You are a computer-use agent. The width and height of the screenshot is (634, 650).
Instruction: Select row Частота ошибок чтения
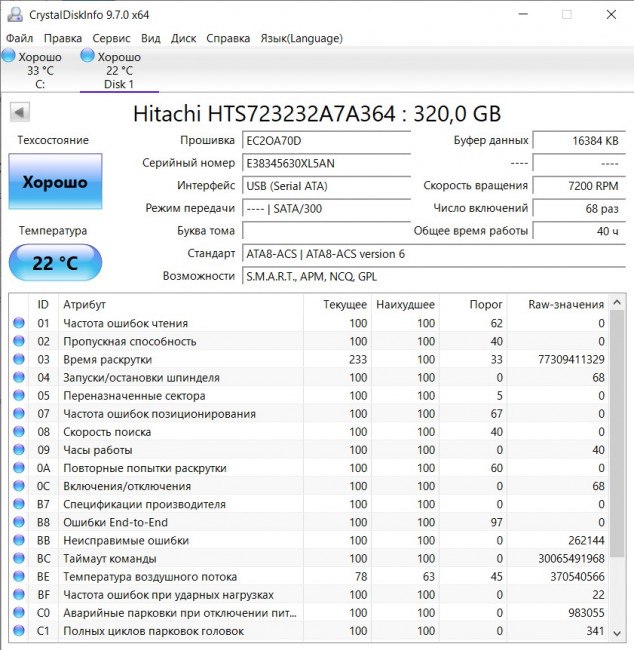point(309,323)
